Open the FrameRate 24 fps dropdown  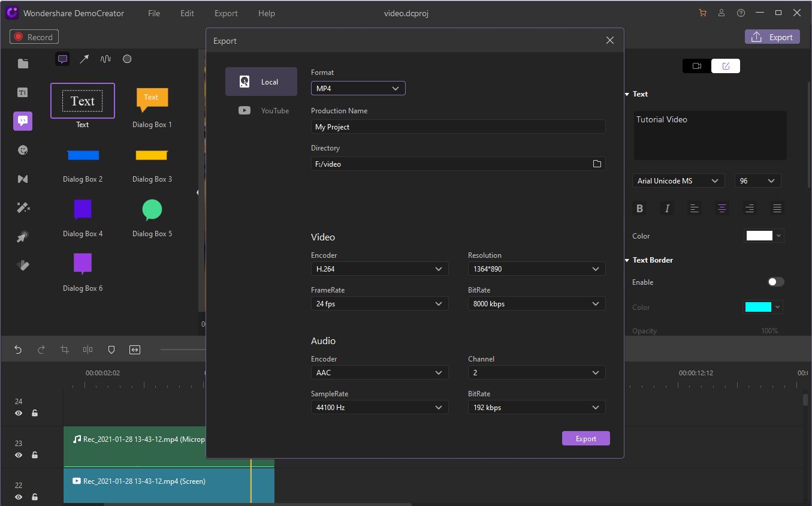click(380, 304)
